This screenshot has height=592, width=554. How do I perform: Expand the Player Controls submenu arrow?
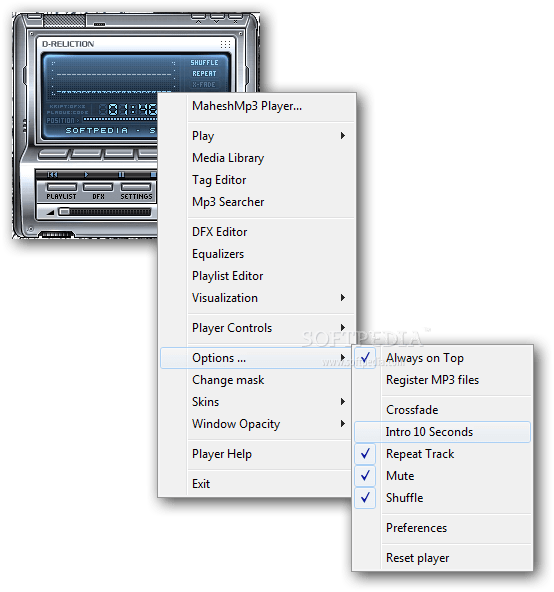pos(343,327)
